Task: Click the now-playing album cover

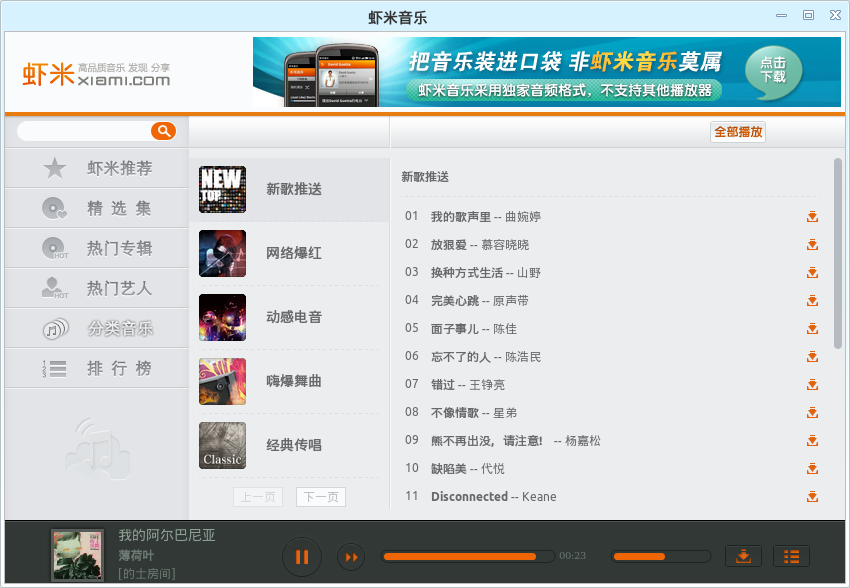Action: 77,555
